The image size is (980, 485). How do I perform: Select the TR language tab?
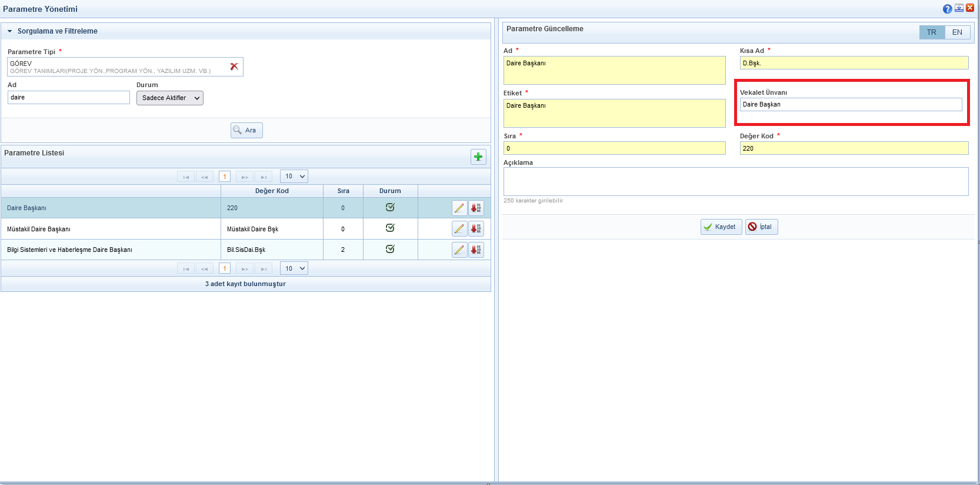click(x=932, y=32)
